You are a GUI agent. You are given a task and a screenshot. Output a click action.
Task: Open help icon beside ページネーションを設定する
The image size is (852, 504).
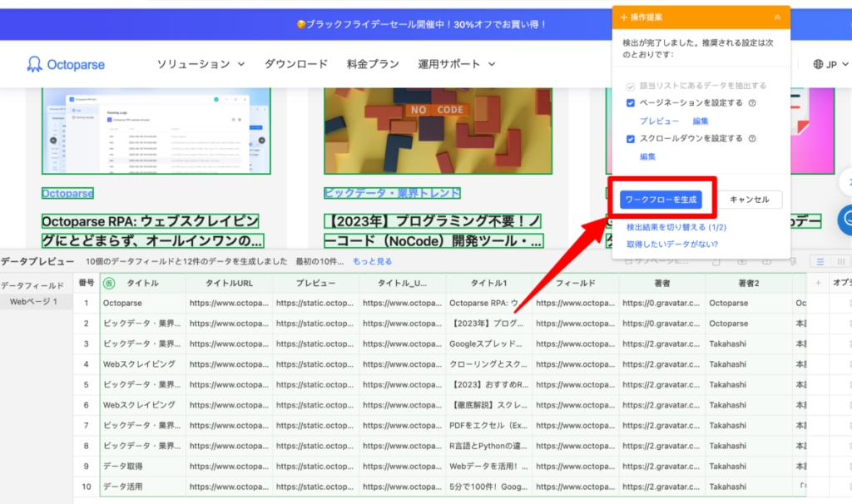[752, 102]
